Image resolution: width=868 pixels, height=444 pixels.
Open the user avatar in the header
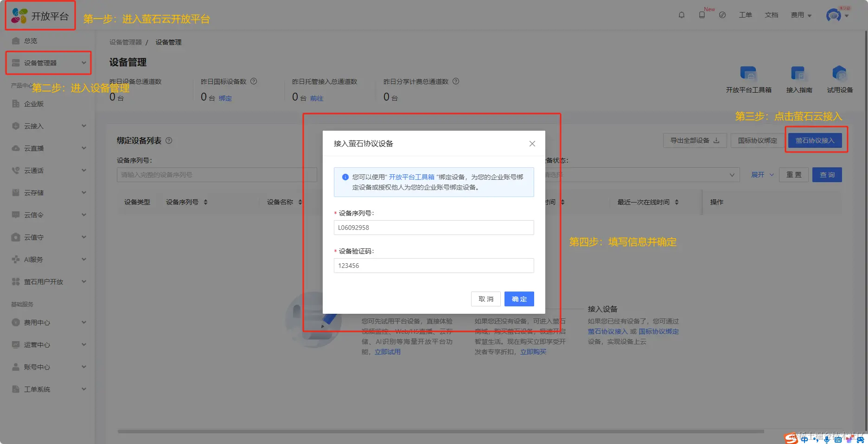click(x=834, y=15)
